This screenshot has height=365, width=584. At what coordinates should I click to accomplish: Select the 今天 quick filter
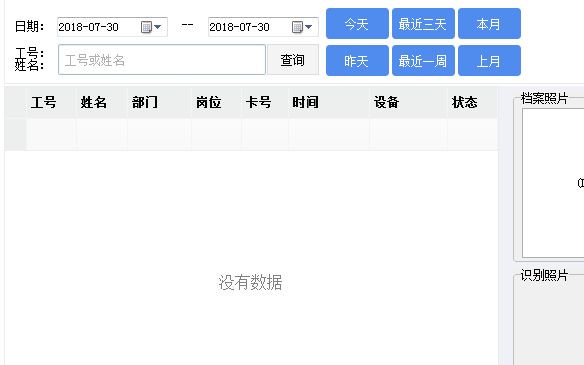tap(357, 23)
